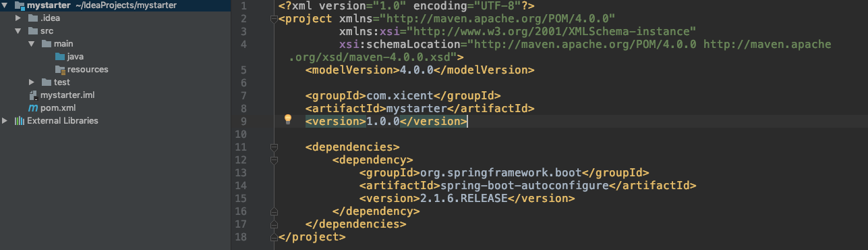Click org.springframework.boot groupId value
The width and height of the screenshot is (868, 250).
coord(500,172)
